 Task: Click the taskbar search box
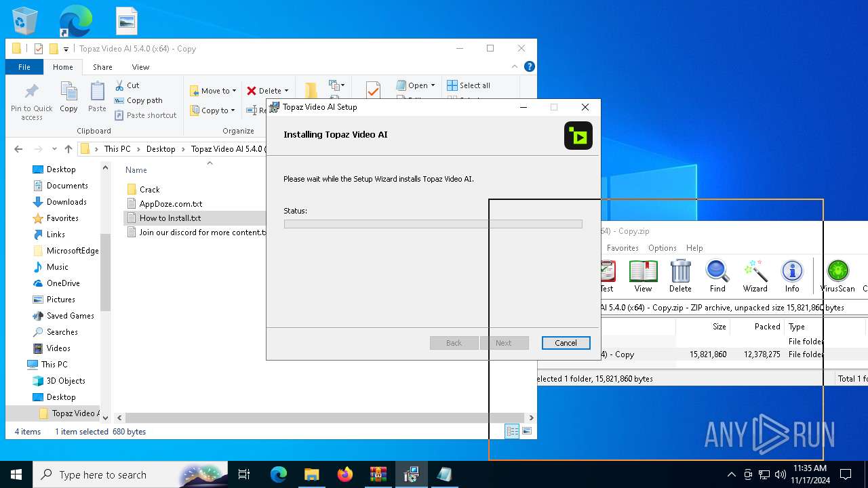coord(130,474)
